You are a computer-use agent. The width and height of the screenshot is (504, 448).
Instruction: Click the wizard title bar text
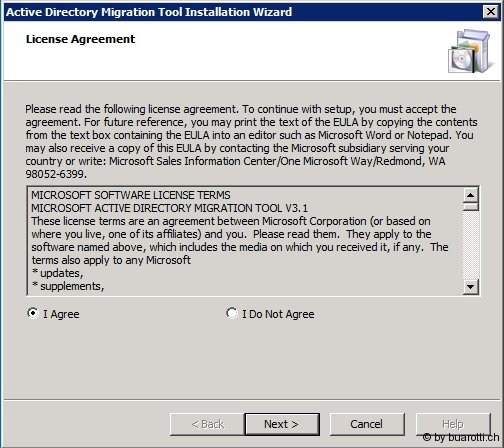[x=149, y=12]
